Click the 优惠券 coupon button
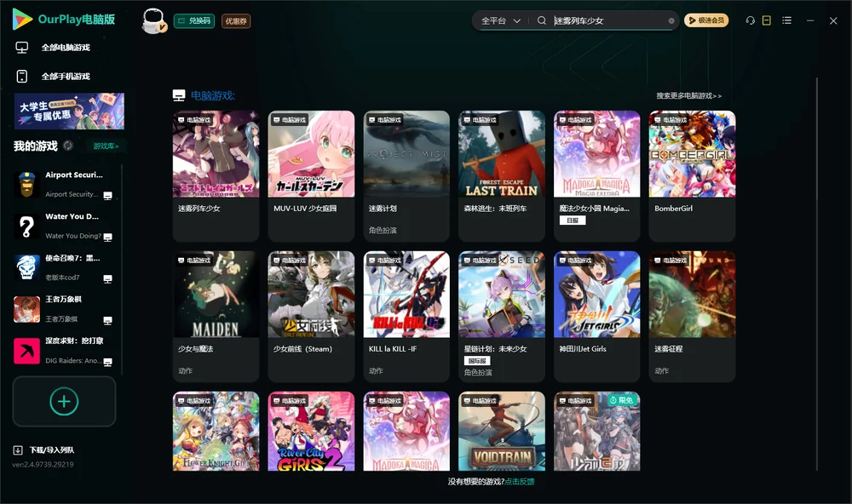The width and height of the screenshot is (852, 504). point(236,21)
